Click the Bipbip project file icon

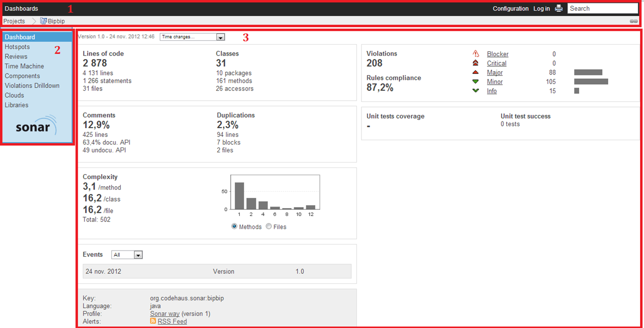(43, 21)
